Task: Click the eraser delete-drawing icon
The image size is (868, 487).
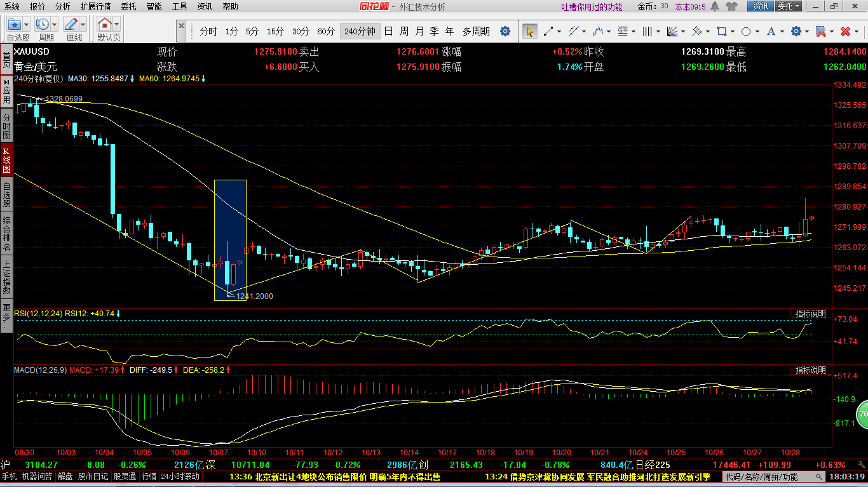Action: point(820,31)
